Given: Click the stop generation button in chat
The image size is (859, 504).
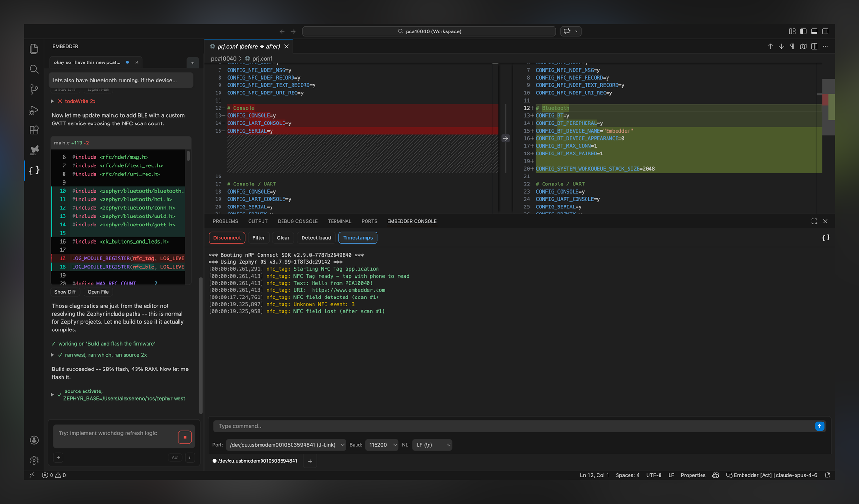Looking at the screenshot, I should 185,437.
